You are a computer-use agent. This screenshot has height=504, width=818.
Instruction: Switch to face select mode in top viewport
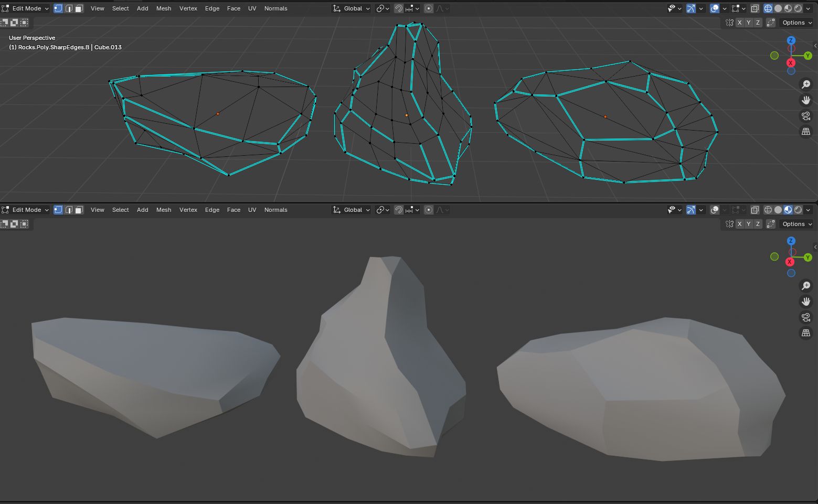click(79, 8)
